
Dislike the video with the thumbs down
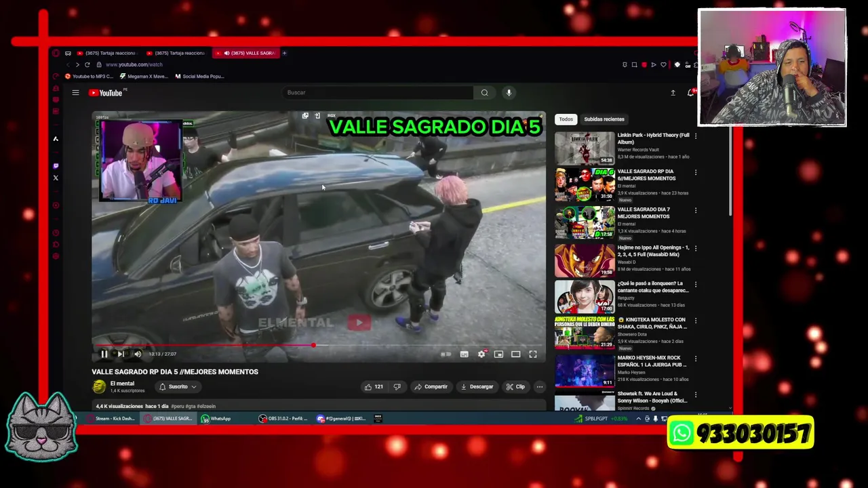(397, 387)
